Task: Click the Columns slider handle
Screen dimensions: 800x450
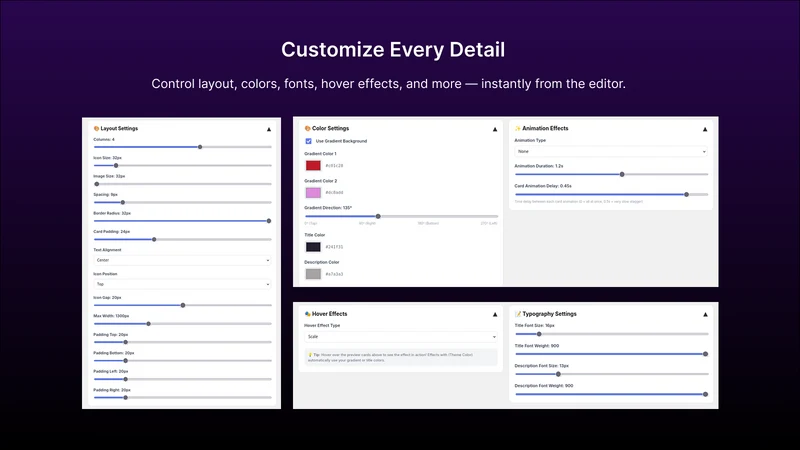Action: pyautogui.click(x=200, y=147)
